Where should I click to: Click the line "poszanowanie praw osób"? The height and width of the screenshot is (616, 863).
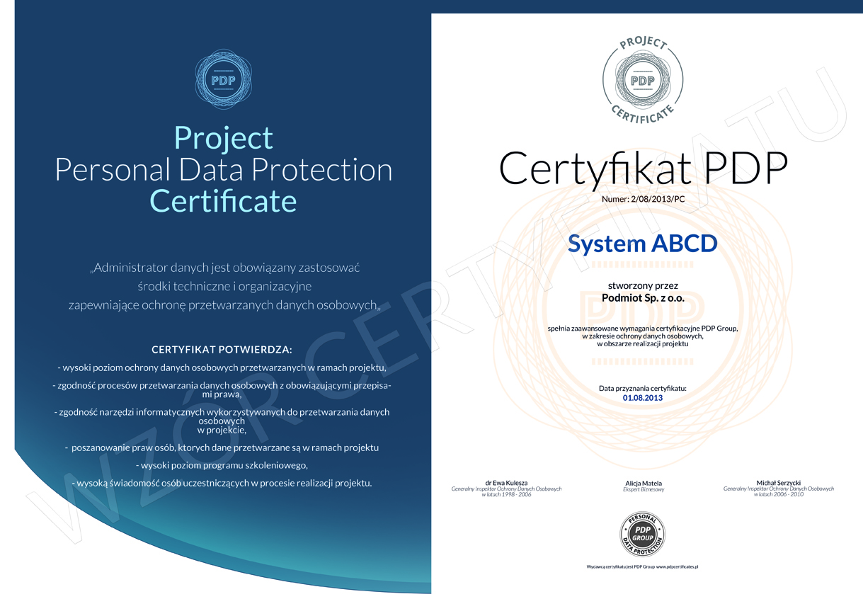(x=222, y=447)
